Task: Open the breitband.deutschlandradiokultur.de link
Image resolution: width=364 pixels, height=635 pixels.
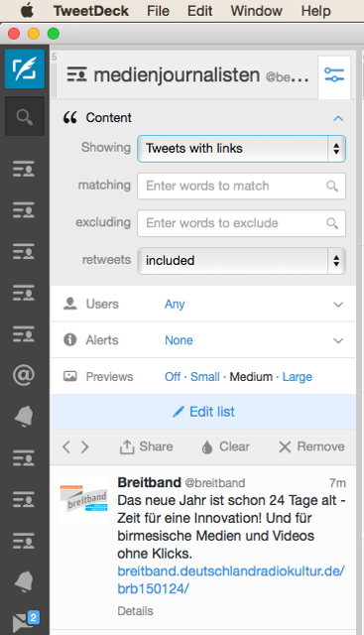Action: point(231,579)
